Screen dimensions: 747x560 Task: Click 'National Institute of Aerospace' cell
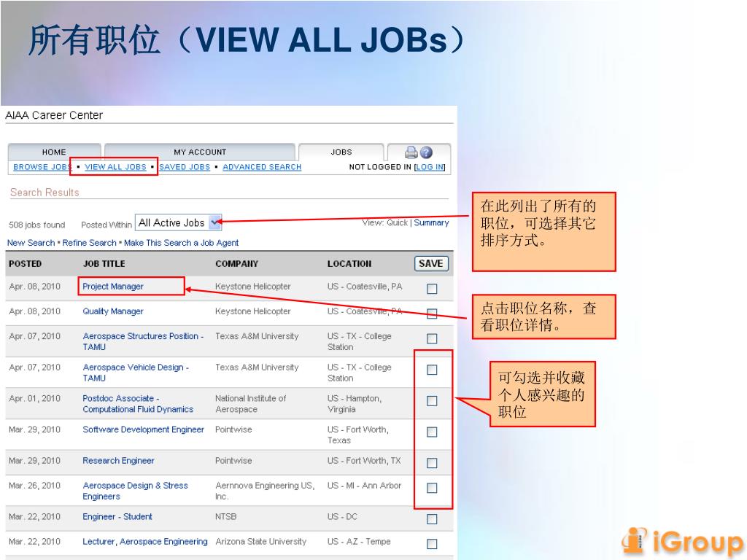pyautogui.click(x=251, y=404)
